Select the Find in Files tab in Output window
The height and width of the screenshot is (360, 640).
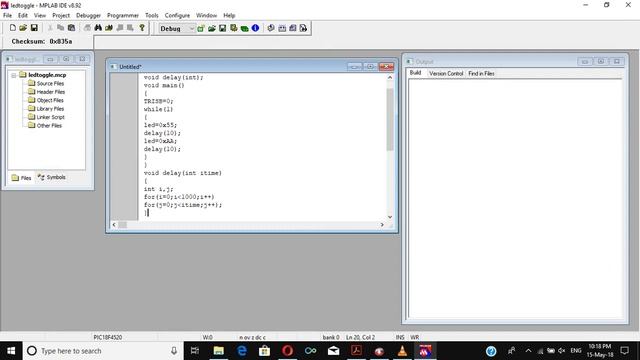(x=481, y=73)
